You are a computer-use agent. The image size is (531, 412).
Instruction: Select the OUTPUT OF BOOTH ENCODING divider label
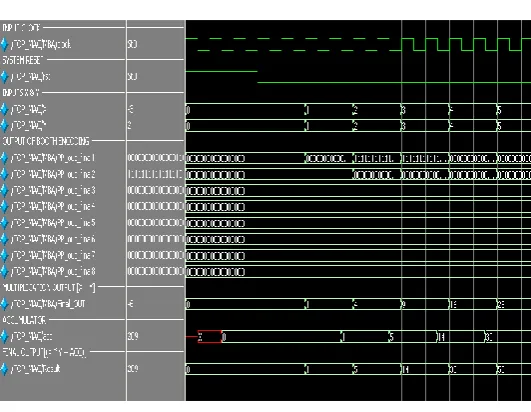[x=46, y=141]
